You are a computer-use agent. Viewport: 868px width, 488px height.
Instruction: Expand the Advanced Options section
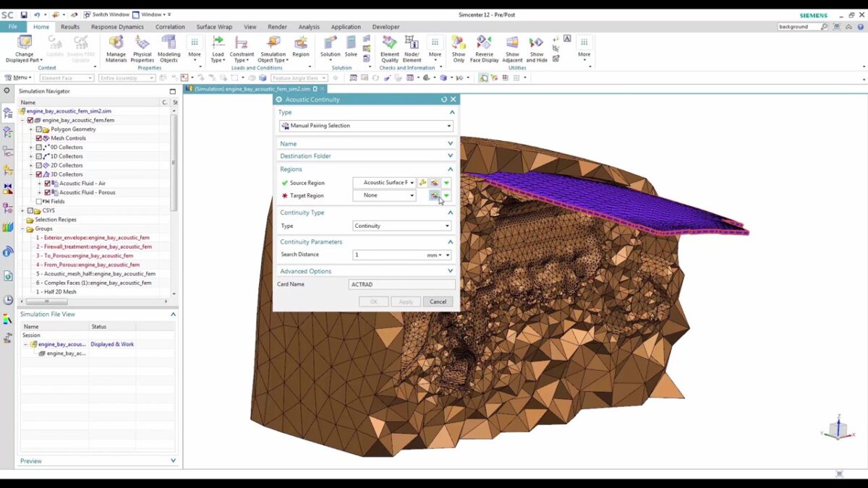coord(366,271)
